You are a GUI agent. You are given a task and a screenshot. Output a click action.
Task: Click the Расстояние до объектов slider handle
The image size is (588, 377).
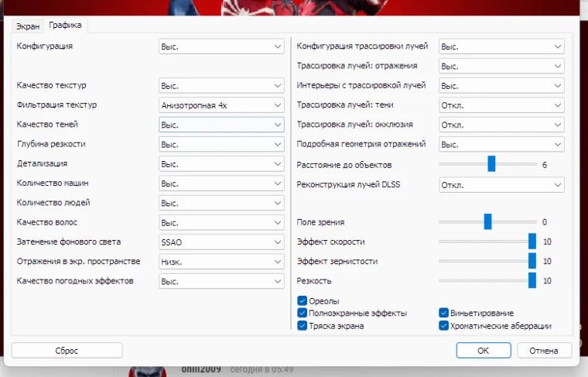coord(491,164)
